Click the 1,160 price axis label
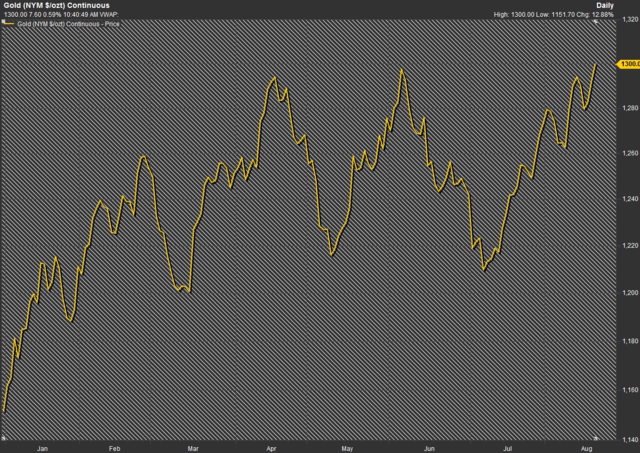The width and height of the screenshot is (640, 453). pos(631,390)
